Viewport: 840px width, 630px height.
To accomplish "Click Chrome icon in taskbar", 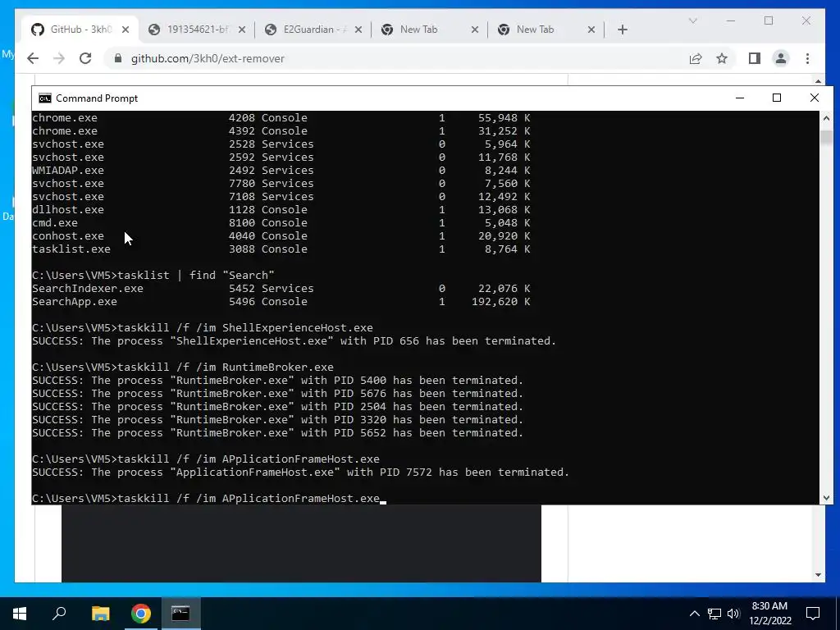I will pos(141,614).
